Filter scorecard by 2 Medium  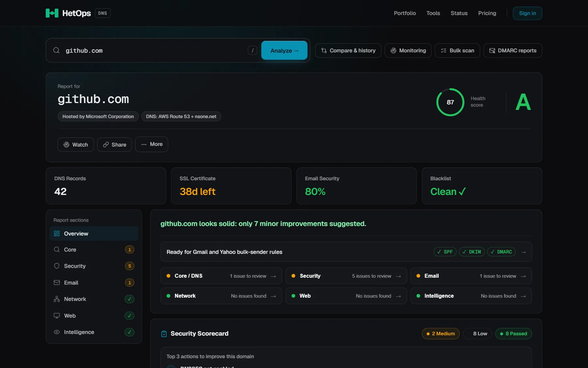(x=441, y=334)
